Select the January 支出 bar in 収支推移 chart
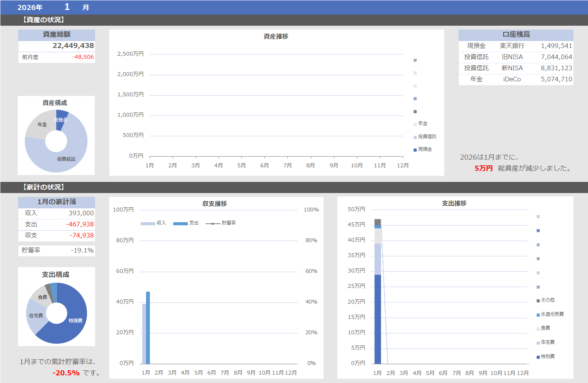The image size is (588, 383). tap(148, 327)
